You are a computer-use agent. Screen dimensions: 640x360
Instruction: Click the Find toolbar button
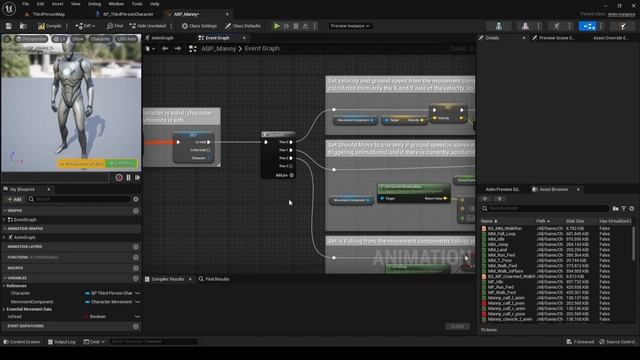(x=115, y=26)
